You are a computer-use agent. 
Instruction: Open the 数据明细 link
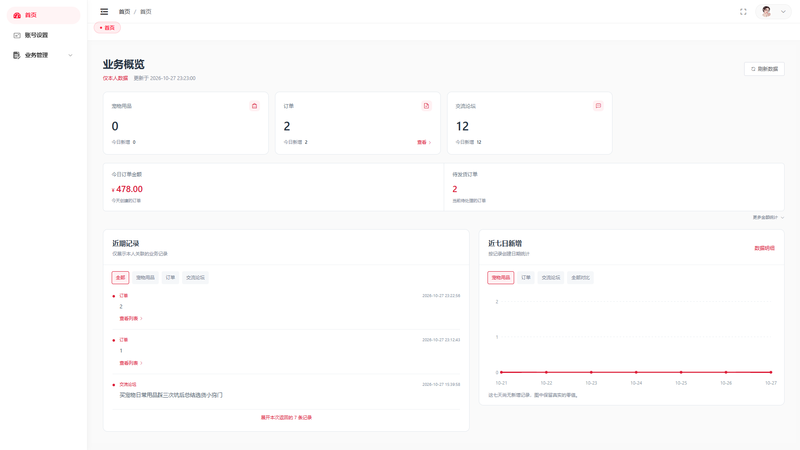point(764,248)
